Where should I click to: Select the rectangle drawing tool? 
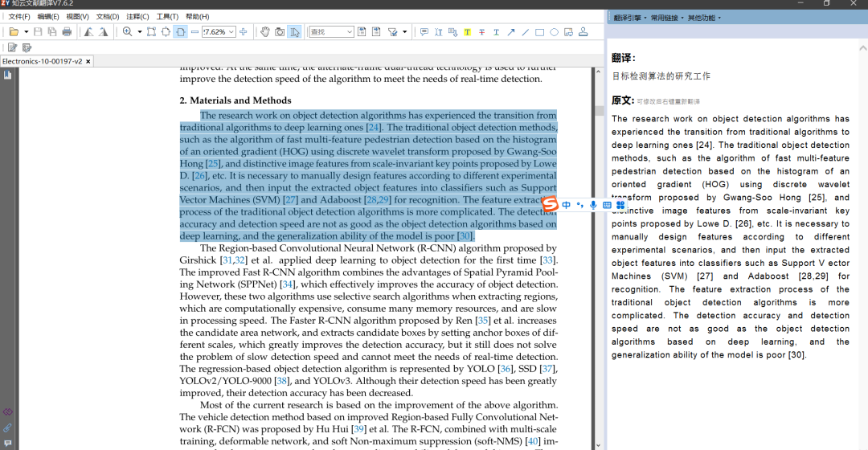(x=540, y=32)
